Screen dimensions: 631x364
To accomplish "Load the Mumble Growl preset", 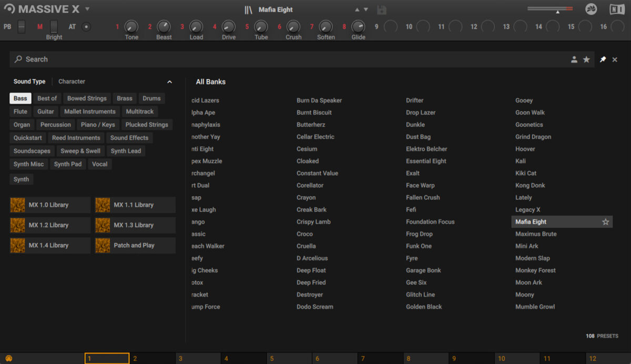I will point(535,307).
